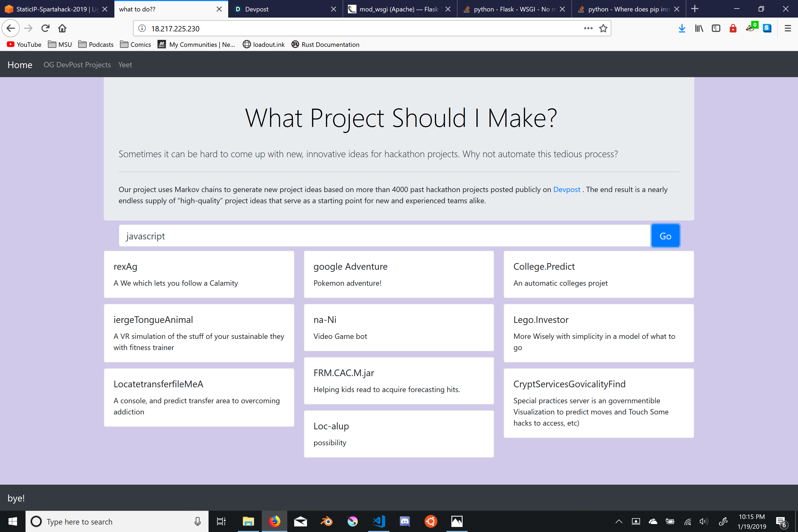This screenshot has width=798, height=532.
Task: Click the Firefox reload page icon
Action: [x=45, y=28]
